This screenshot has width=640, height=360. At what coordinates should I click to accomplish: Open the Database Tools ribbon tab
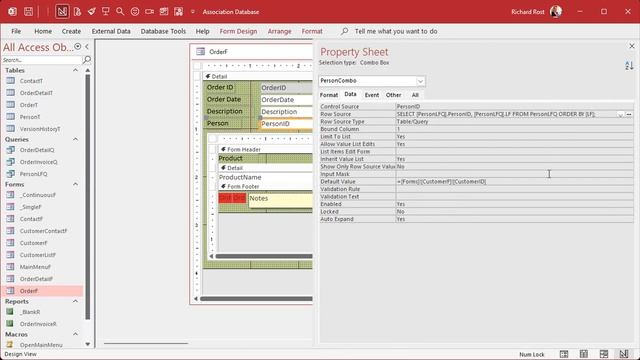click(x=163, y=31)
